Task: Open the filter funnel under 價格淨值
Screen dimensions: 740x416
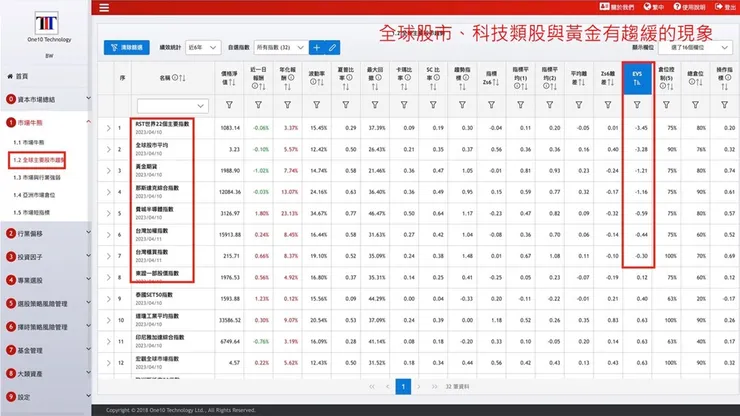Action: point(229,105)
